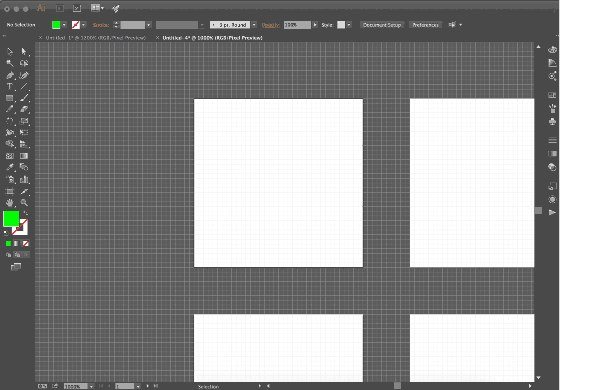Viewport: 600px width, 390px height.
Task: Open the Color panel icon
Action: coord(552,50)
